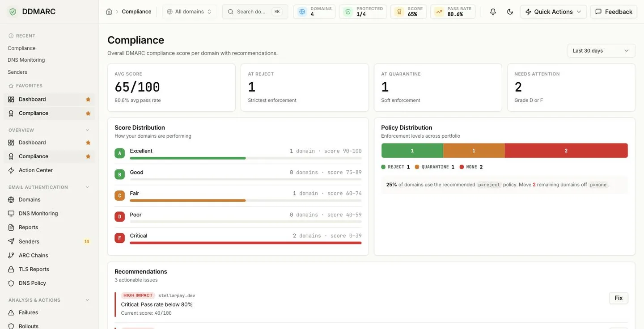This screenshot has width=644, height=329.
Task: Click the Action Center lightning icon
Action: pos(11,170)
